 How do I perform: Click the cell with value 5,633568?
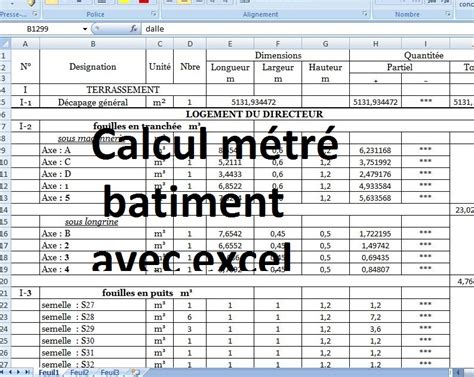pyautogui.click(x=376, y=198)
